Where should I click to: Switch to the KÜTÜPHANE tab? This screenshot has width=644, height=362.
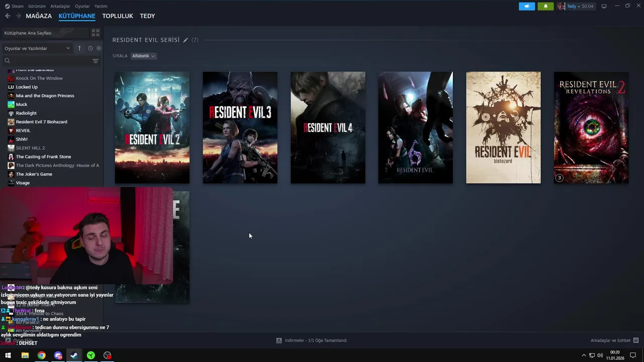[77, 16]
